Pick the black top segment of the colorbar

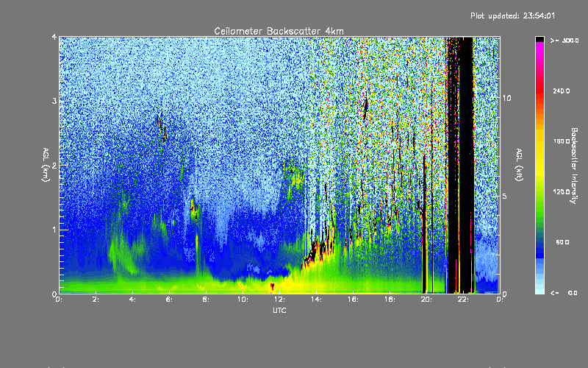pos(539,39)
